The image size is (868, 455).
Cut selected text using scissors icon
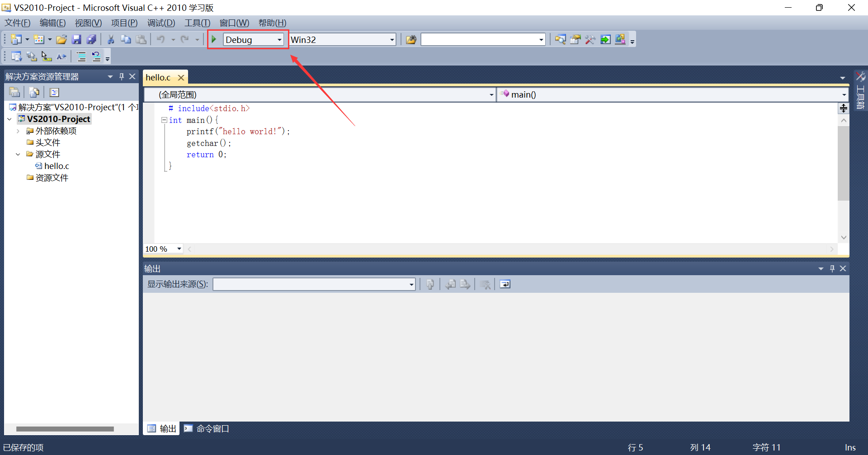click(x=111, y=39)
